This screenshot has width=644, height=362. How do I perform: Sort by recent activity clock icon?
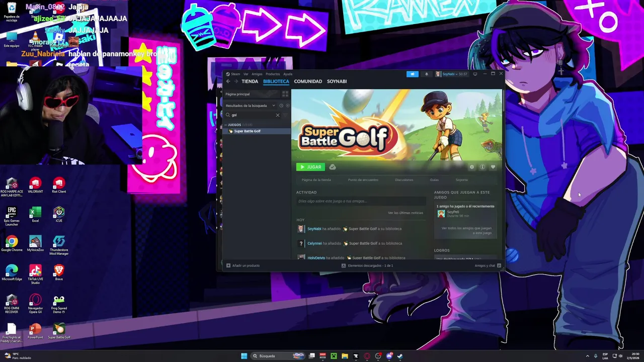281,106
